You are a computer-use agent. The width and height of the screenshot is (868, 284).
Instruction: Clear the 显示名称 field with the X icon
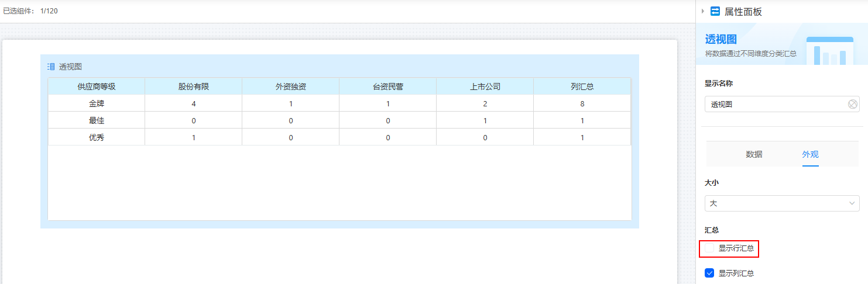click(853, 104)
